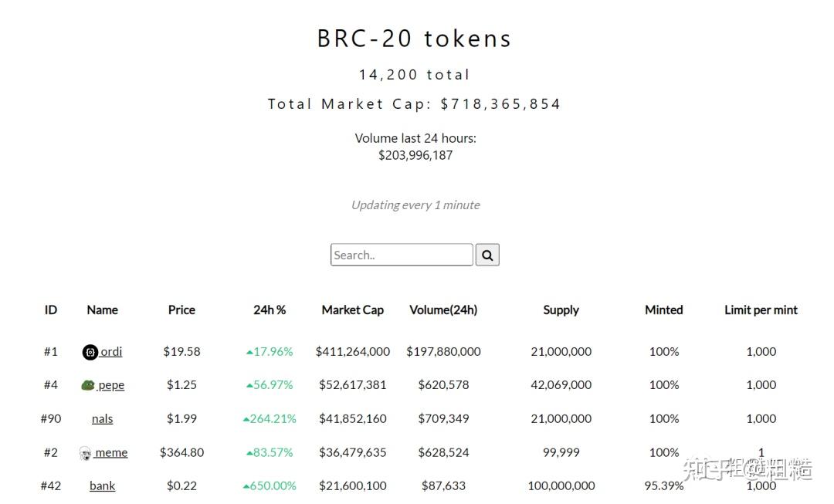
Task: Open the pepe token link
Action: 111,385
